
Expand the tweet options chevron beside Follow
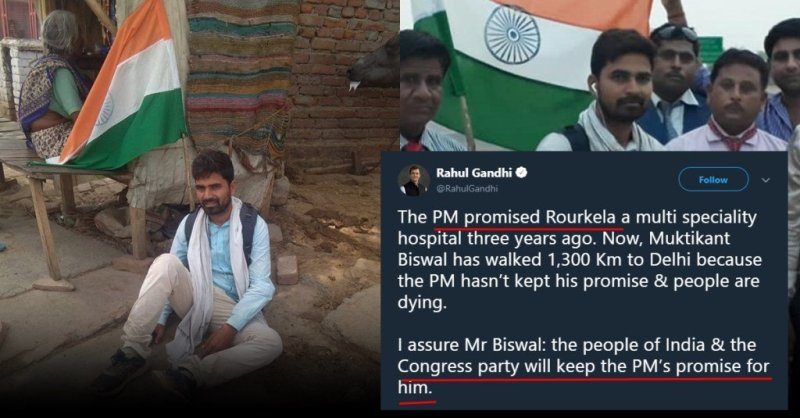click(x=765, y=180)
